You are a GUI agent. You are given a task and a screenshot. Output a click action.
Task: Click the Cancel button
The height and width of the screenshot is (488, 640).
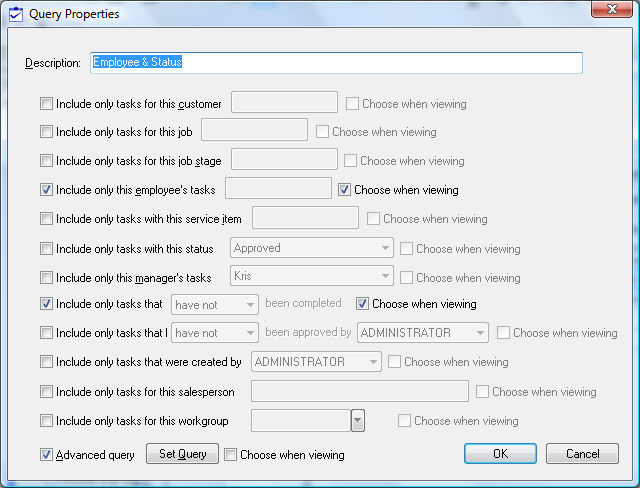point(582,454)
